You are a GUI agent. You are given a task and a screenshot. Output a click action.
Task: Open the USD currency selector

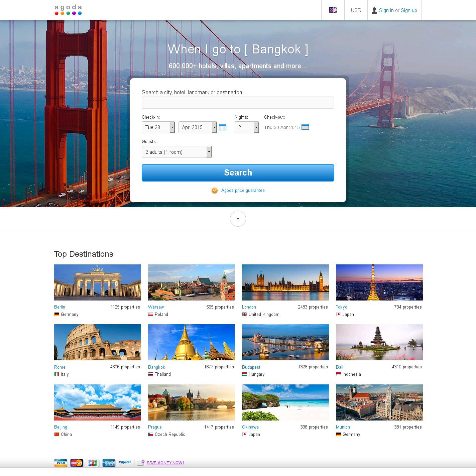point(356,10)
